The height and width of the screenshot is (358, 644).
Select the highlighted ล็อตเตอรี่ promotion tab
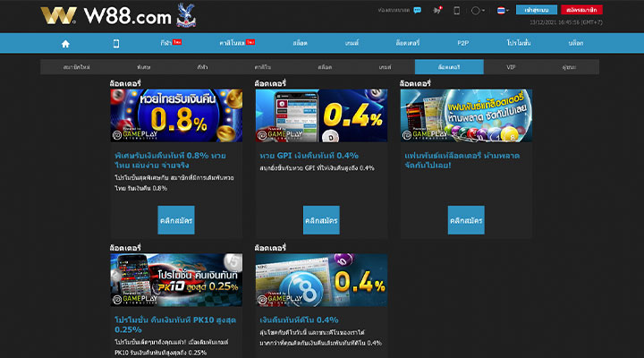(449, 67)
